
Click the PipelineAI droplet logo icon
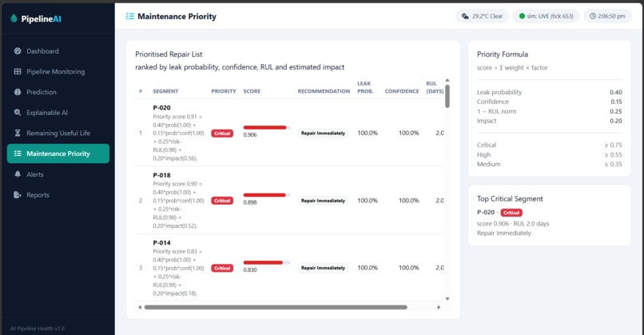pos(14,18)
